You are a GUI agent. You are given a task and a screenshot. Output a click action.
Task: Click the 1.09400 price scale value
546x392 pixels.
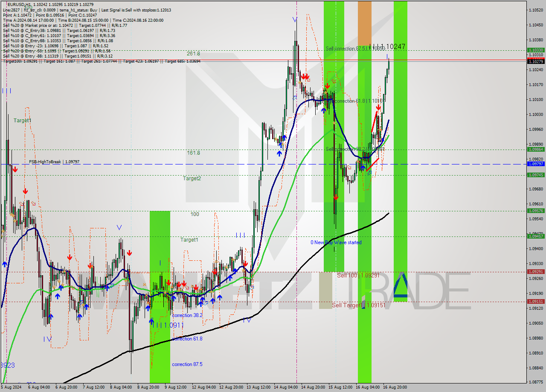pos(536,248)
